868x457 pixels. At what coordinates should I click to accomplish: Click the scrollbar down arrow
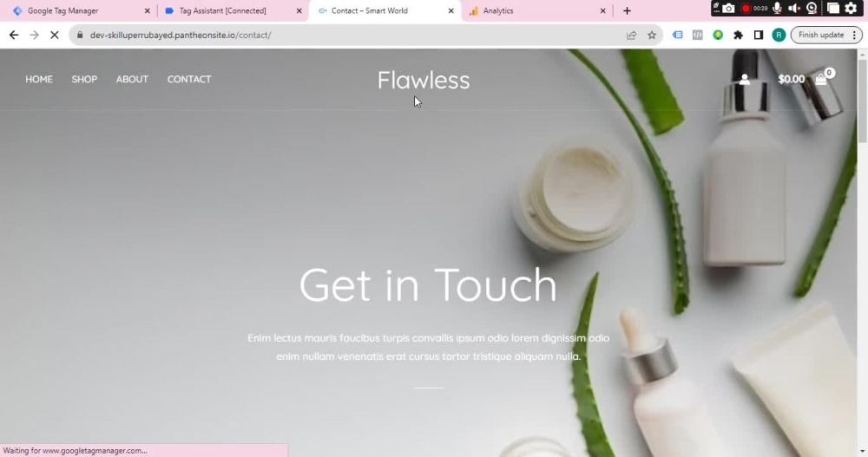pos(862,452)
